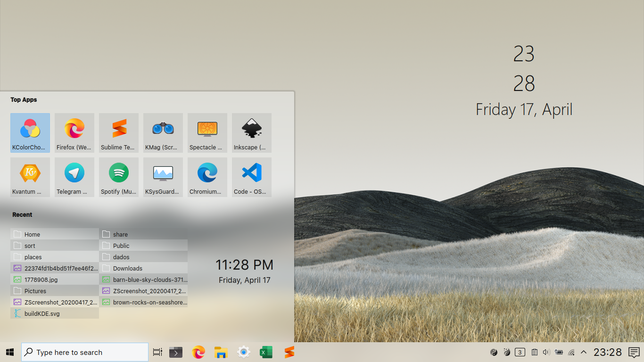Launch Inkscape from Top Apps
The height and width of the screenshot is (362, 644).
[x=252, y=133]
